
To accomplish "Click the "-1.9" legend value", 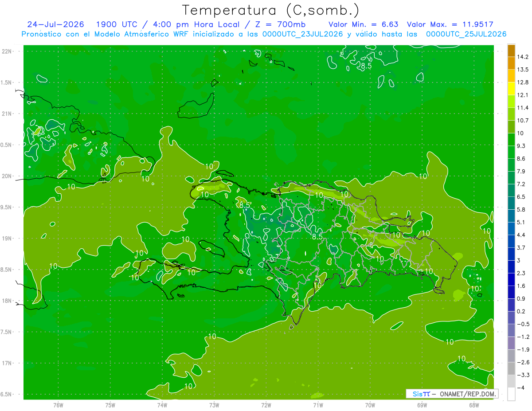I will pos(523,349).
